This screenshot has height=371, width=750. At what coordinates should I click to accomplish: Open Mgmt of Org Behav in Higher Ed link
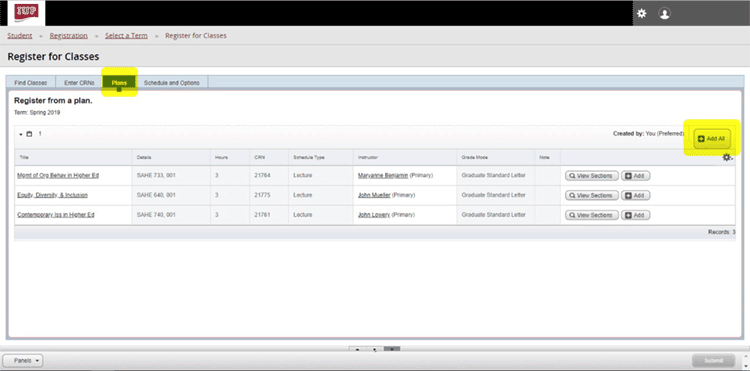click(58, 175)
